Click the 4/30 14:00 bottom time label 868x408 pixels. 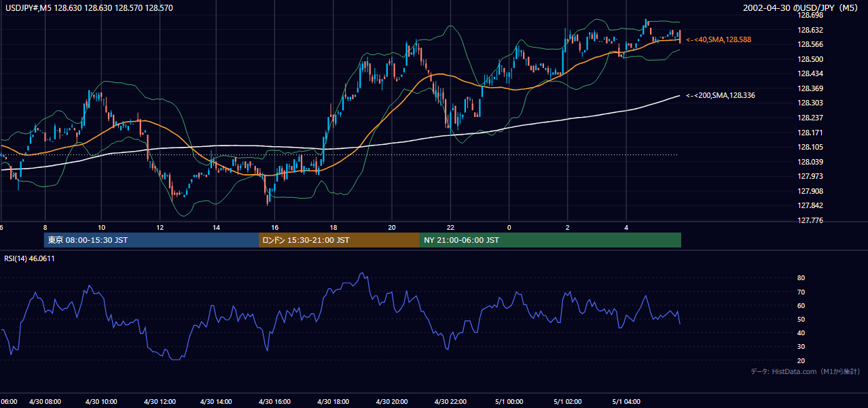[216, 401]
